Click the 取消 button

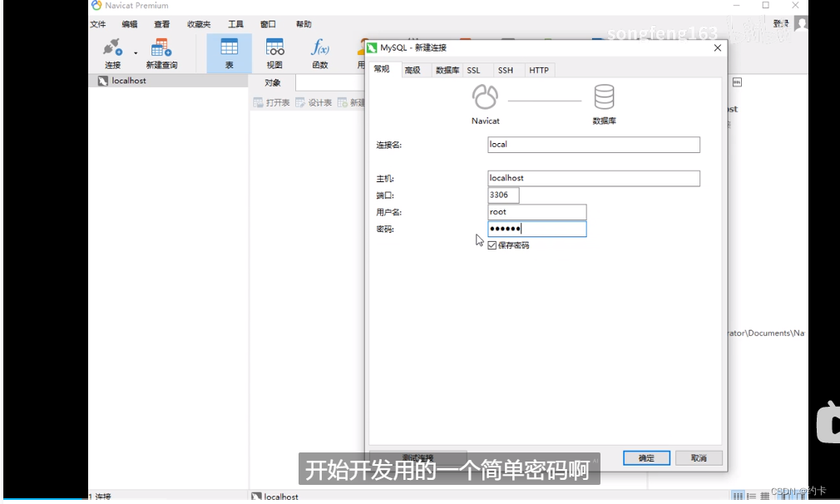[x=699, y=458]
